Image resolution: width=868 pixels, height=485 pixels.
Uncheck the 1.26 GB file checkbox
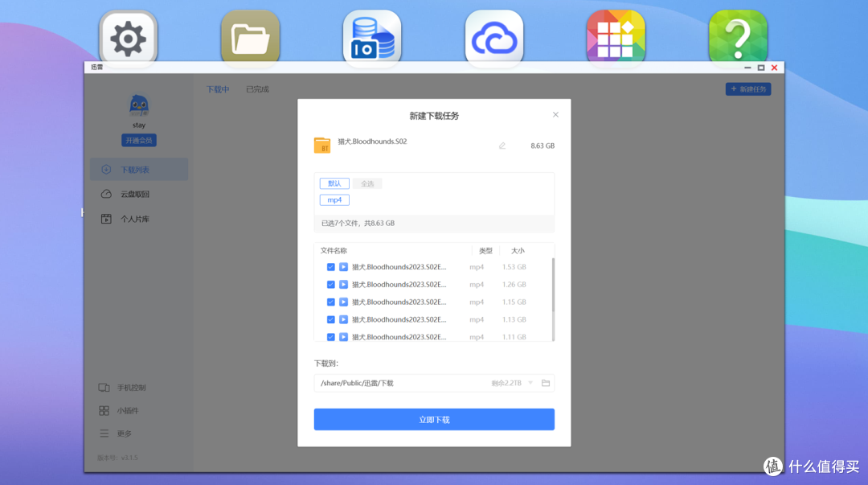[x=331, y=285]
